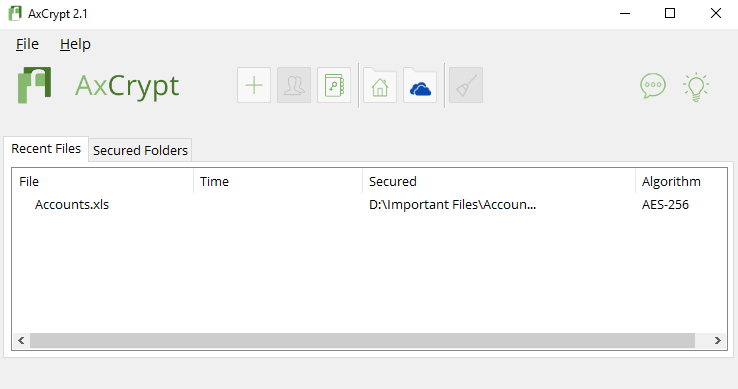This screenshot has width=738, height=389.
Task: Select the Accounts.xls file row
Action: point(369,204)
